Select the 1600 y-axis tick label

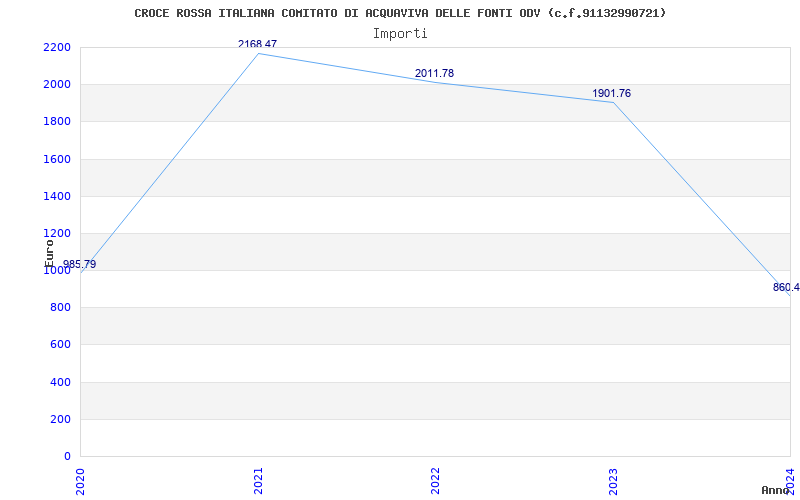(x=57, y=159)
